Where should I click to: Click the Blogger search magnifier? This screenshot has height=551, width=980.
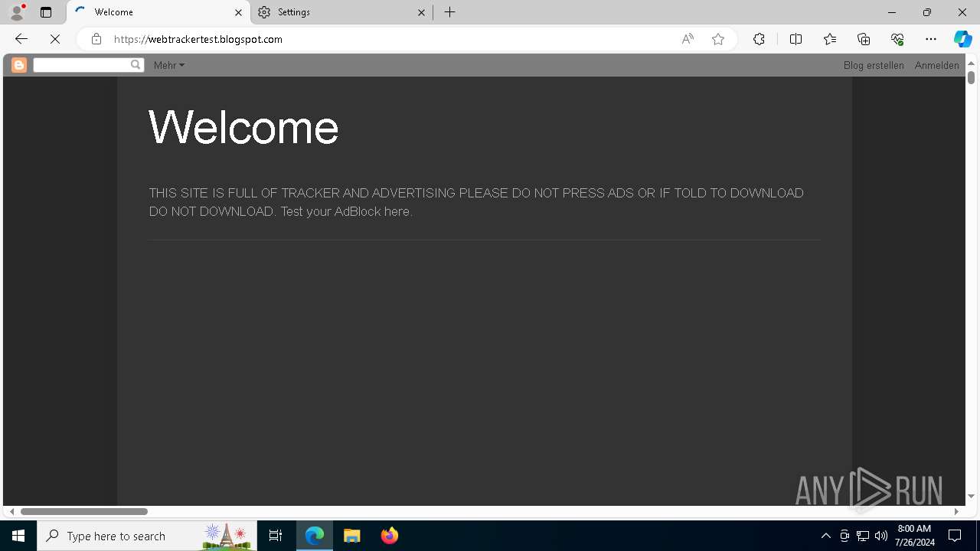point(136,65)
